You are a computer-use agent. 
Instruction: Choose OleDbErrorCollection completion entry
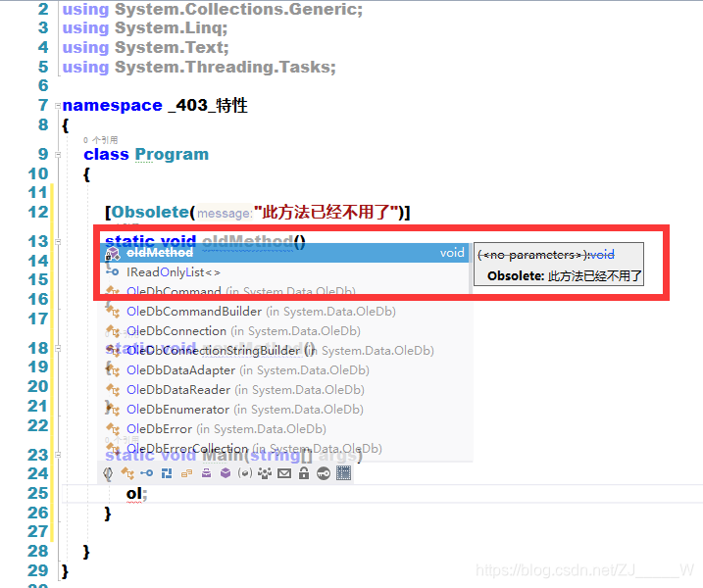pyautogui.click(x=284, y=449)
